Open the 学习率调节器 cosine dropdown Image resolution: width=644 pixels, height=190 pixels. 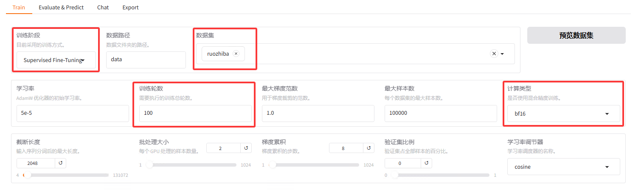click(564, 167)
